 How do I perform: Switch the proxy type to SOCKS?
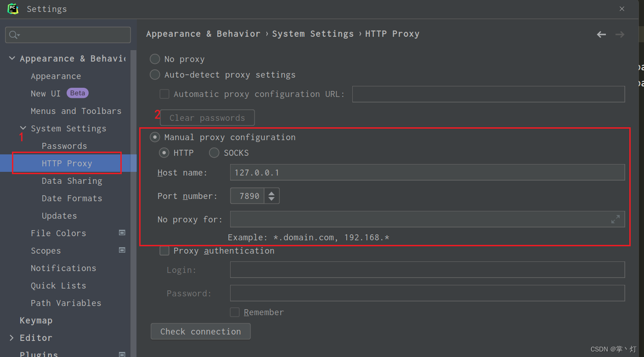pos(214,153)
